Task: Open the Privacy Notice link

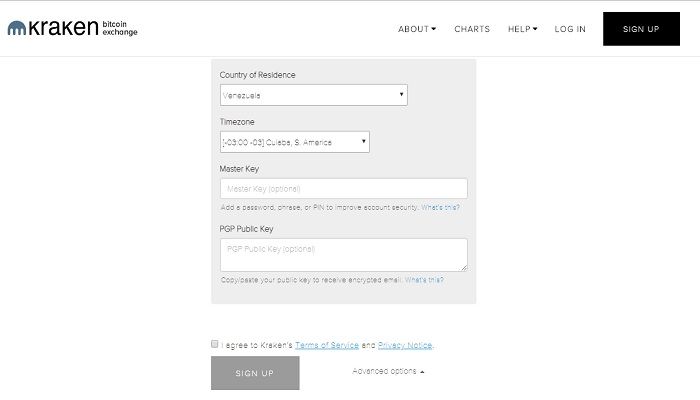Action: click(x=405, y=345)
